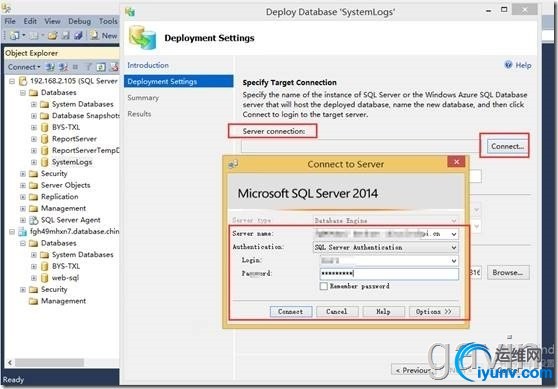
Task: Click the Server connection text field
Action: (360, 146)
